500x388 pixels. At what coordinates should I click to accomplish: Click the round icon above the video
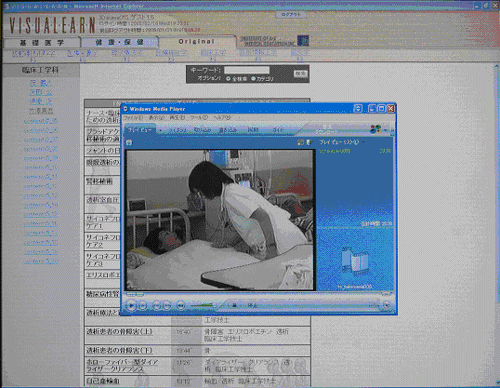pyautogui.click(x=129, y=143)
